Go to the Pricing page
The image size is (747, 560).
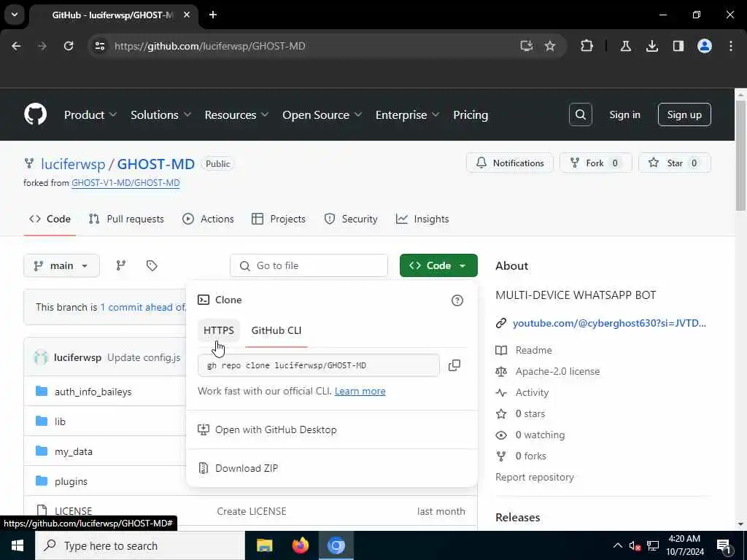coord(471,114)
